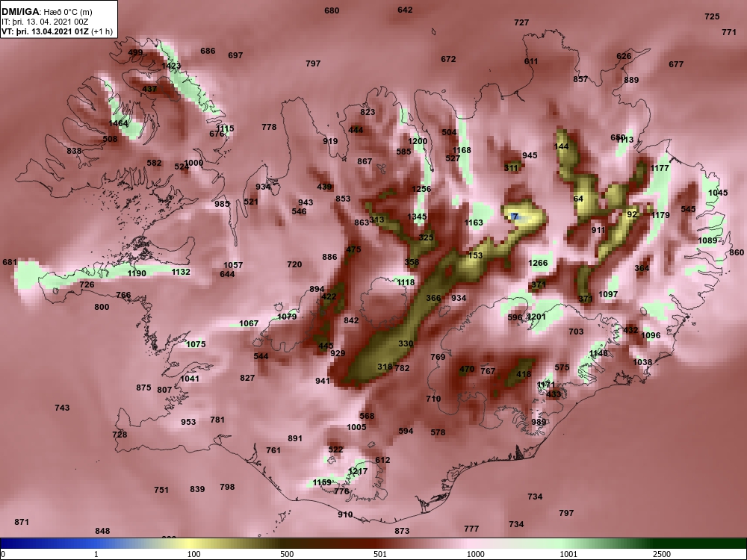Click the map value 418

[524, 374]
